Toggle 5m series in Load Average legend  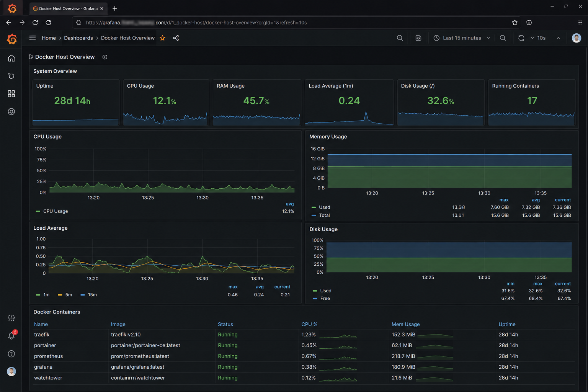(65, 295)
